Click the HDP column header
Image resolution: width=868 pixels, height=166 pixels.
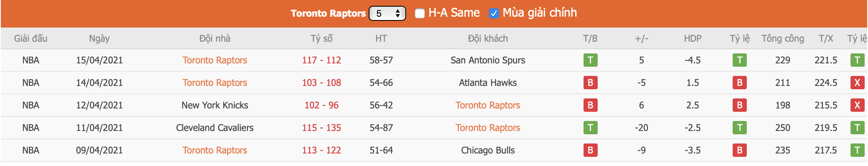point(693,38)
